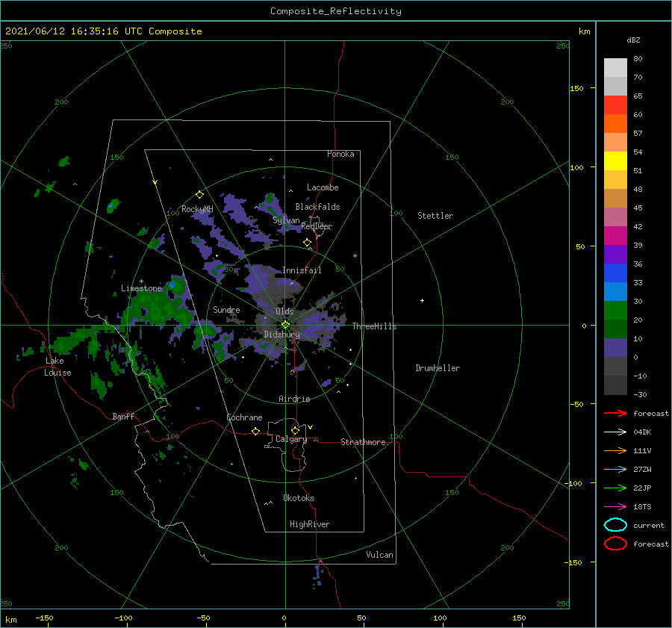Click the Drumheller town label
The width and height of the screenshot is (672, 628).
(438, 368)
